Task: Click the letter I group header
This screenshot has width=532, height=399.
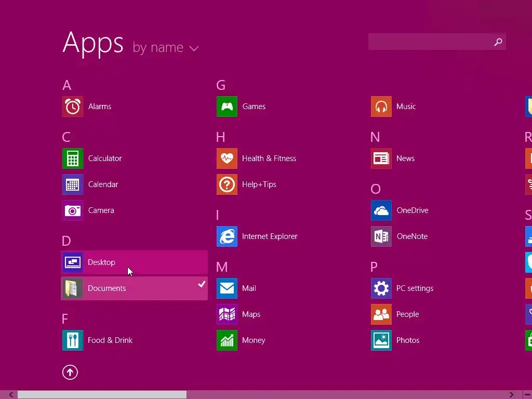Action: (x=218, y=215)
